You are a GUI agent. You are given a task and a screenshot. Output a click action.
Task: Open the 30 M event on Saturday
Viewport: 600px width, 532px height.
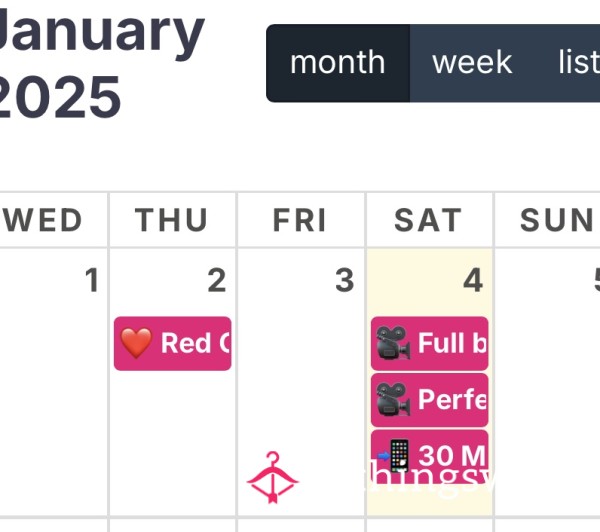tap(430, 456)
